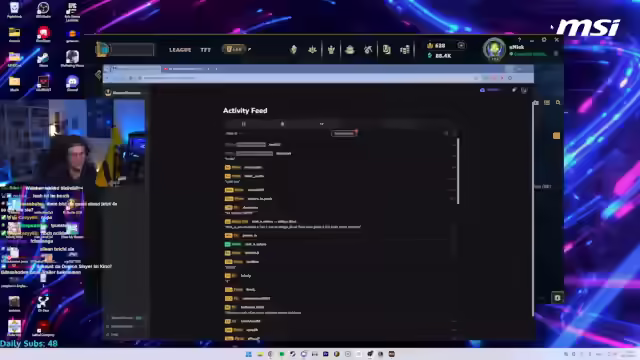Viewport: 640px width, 360px height.
Task: Click the Activity Feed vertical scrollbar
Action: [458, 171]
